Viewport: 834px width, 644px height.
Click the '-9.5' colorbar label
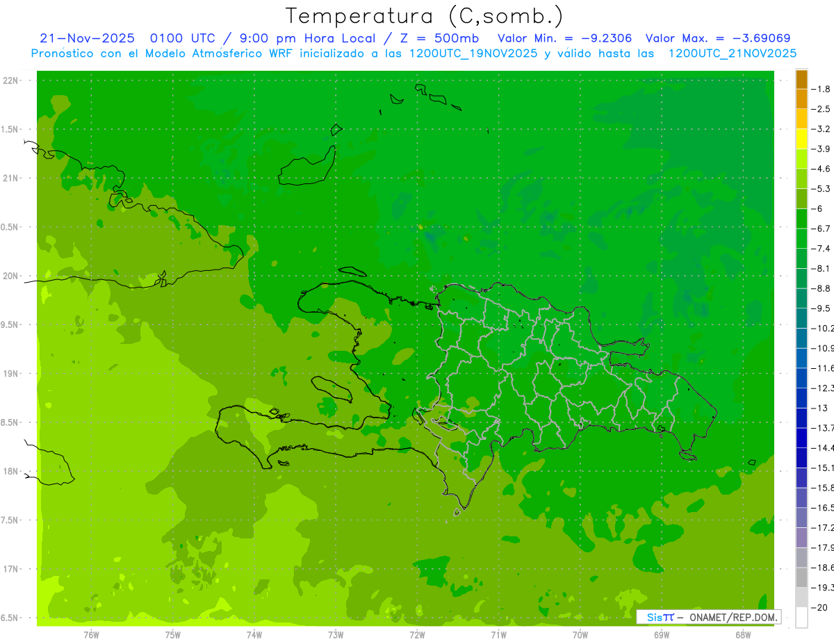point(821,308)
